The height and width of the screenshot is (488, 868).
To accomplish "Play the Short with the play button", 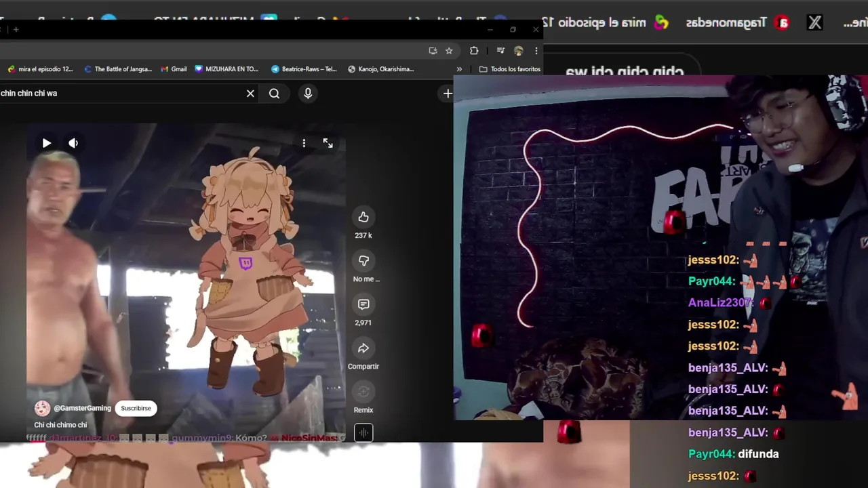I will (46, 143).
